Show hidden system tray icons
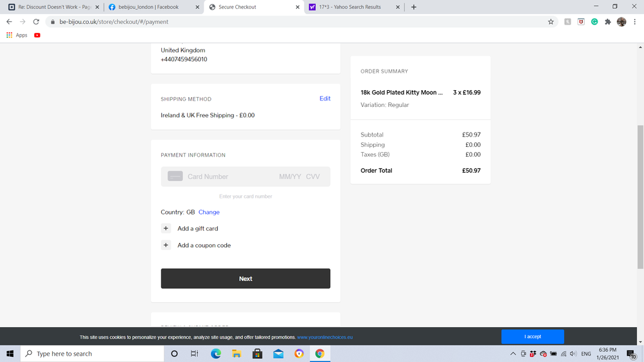Image resolution: width=644 pixels, height=362 pixels. [513, 354]
